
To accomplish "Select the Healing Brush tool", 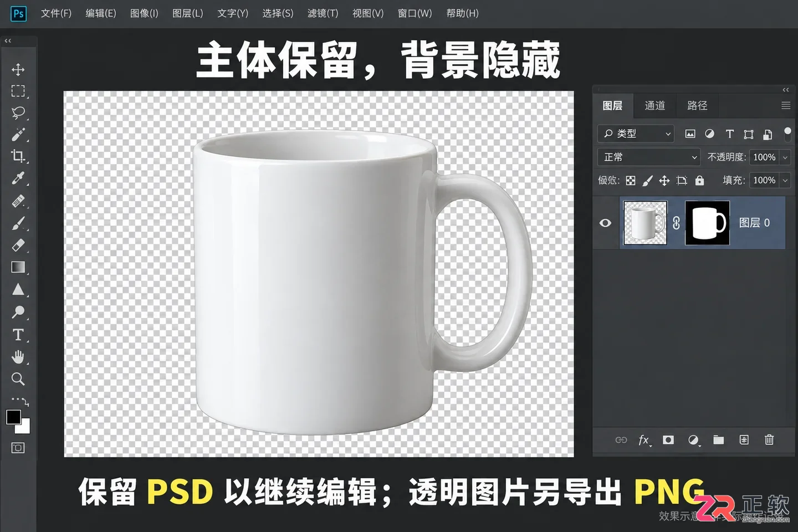I will (18, 201).
